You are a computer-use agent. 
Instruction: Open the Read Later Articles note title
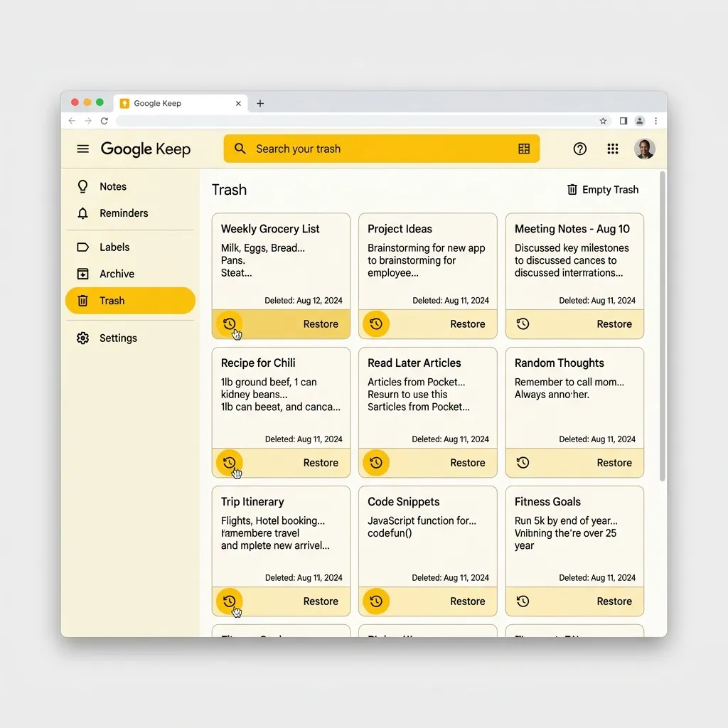414,363
